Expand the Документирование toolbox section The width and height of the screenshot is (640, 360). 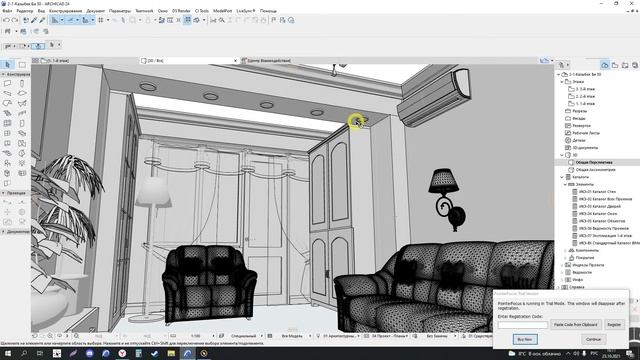[3, 231]
